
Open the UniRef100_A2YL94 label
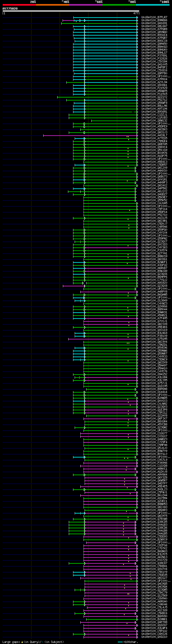[x=154, y=82]
